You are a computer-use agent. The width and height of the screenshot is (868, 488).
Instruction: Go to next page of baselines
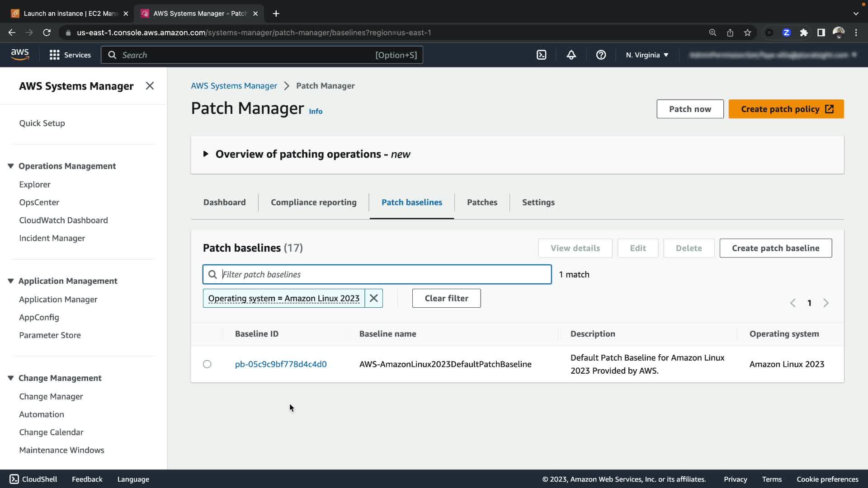[826, 303]
